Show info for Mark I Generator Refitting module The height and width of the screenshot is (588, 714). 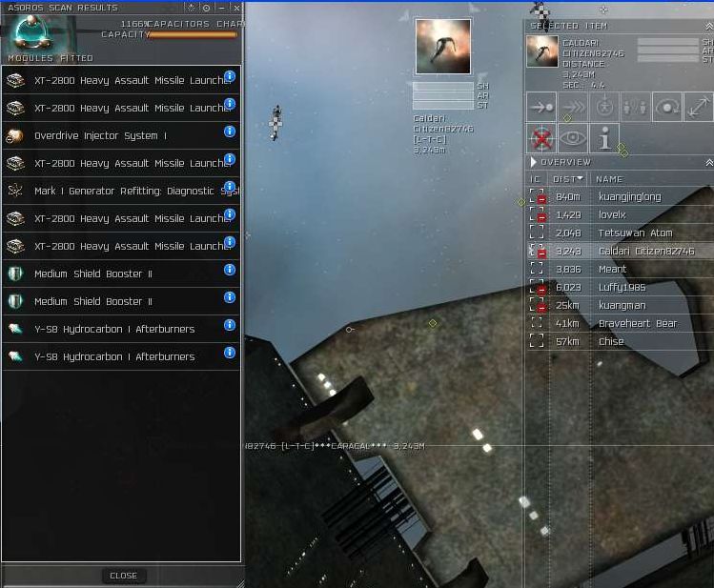tap(230, 187)
